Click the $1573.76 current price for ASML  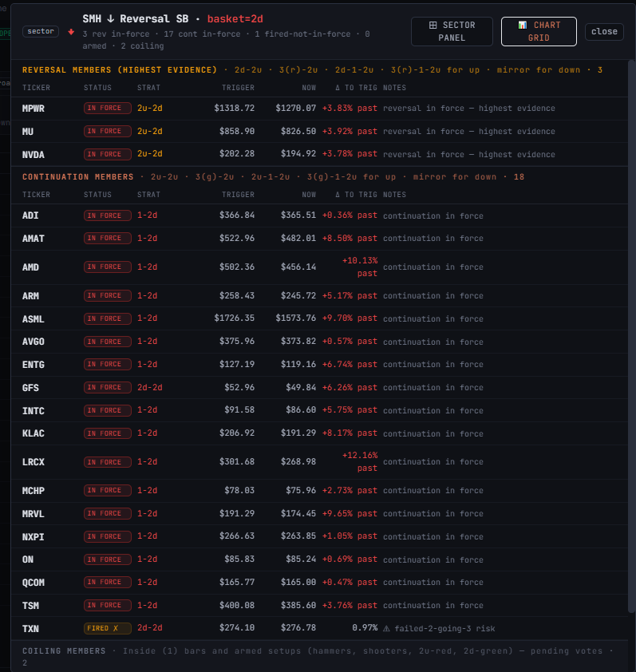coord(296,318)
